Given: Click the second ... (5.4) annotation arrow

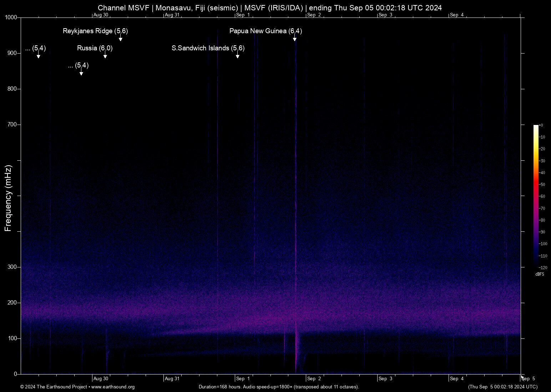Looking at the screenshot, I should [81, 72].
